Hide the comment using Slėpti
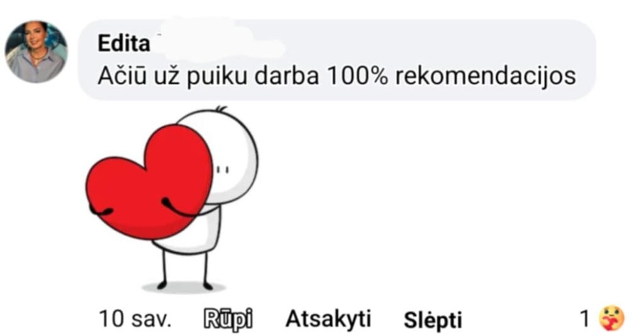 (x=433, y=320)
